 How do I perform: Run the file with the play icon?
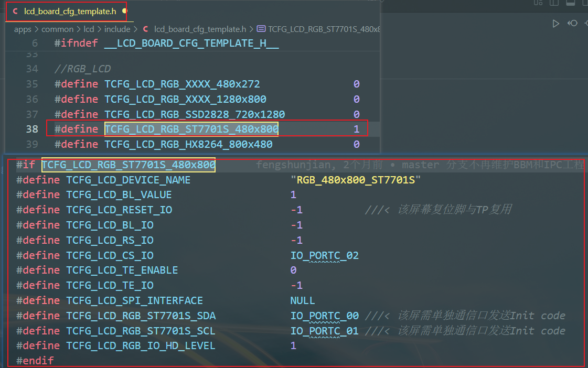click(x=556, y=24)
